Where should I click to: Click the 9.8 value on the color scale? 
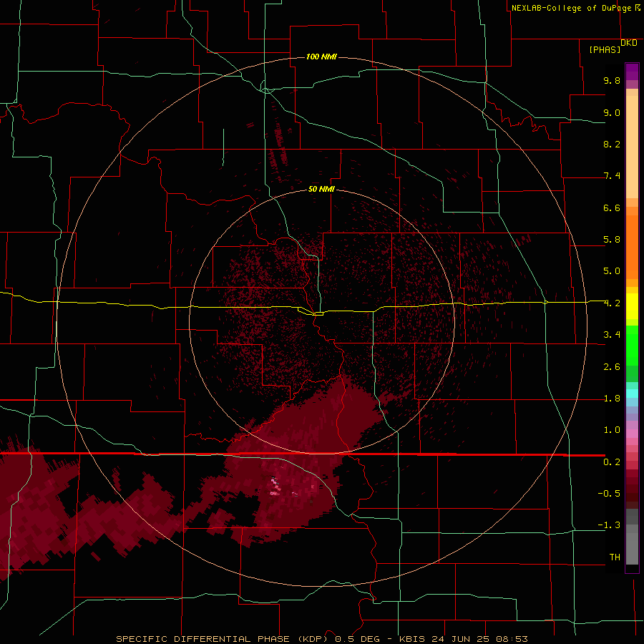(612, 80)
